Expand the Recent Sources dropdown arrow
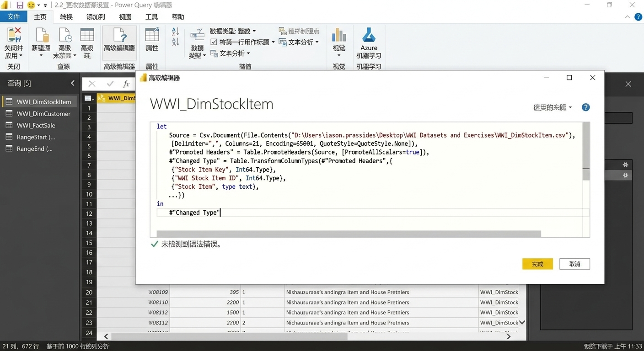Image resolution: width=644 pixels, height=351 pixels. point(75,56)
